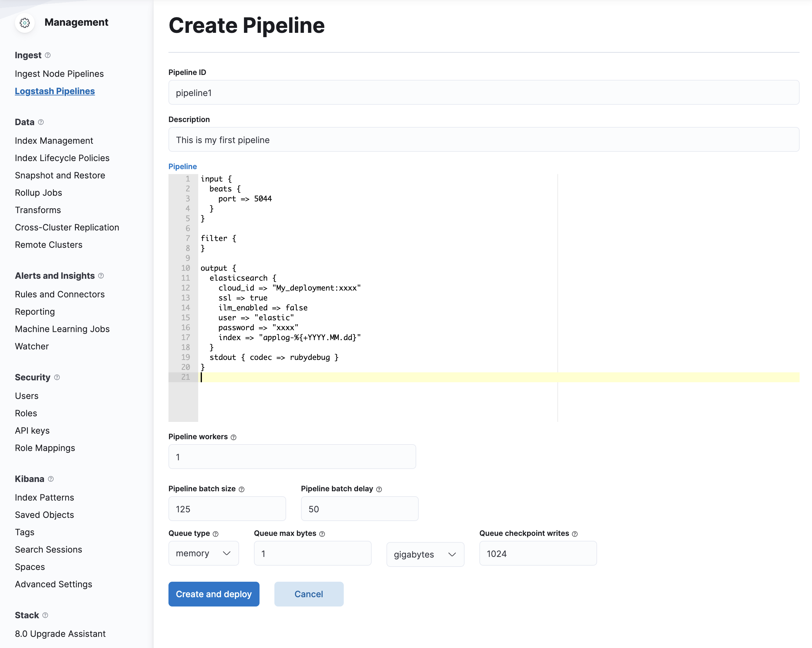The image size is (812, 648).
Task: Click help icon next to Security heading
Action: point(57,377)
